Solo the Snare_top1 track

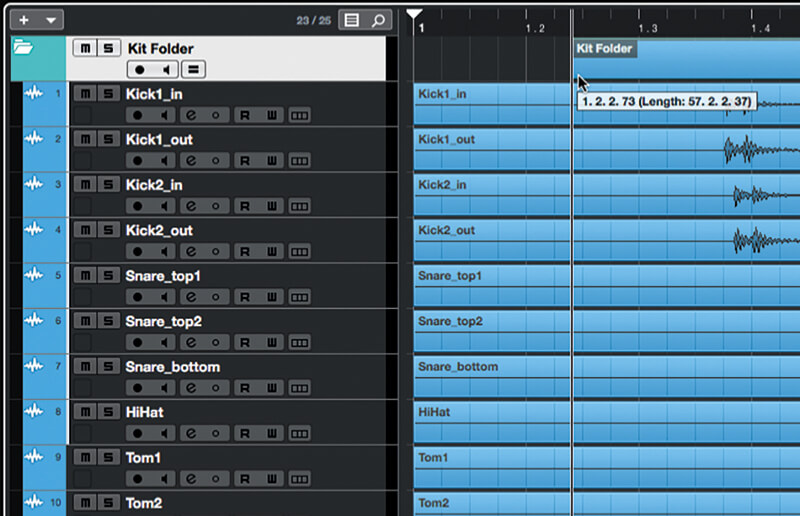click(108, 276)
